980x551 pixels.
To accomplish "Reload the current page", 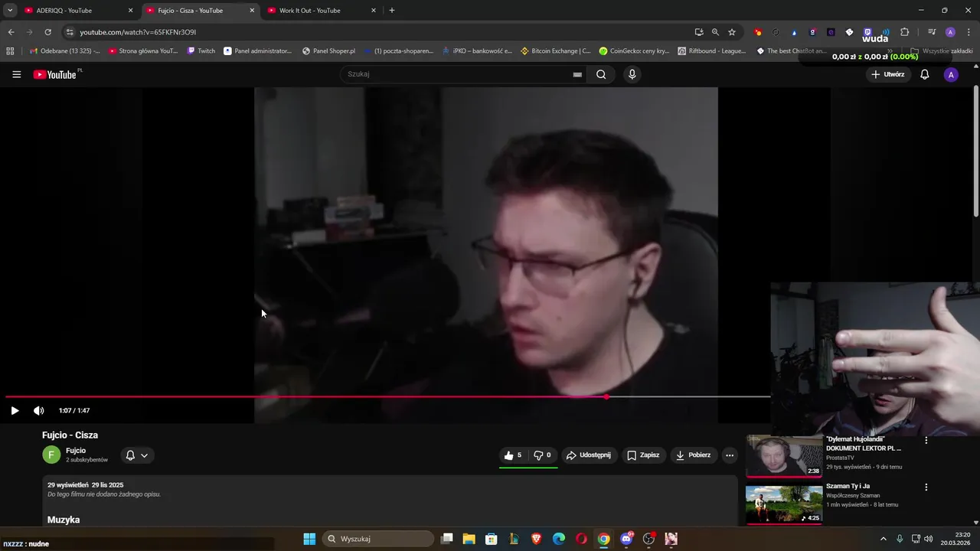I will [47, 32].
